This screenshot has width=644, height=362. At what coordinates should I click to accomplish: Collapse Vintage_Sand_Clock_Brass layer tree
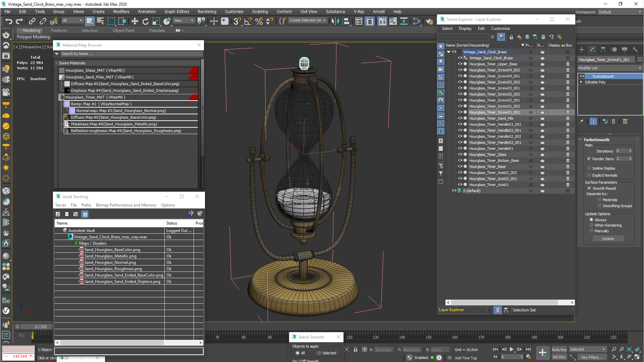(448, 52)
